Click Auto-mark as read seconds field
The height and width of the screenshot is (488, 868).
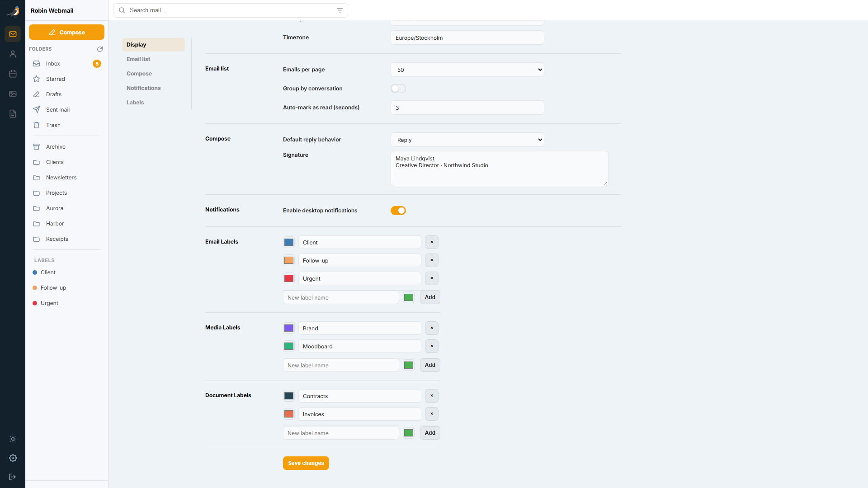tap(467, 108)
